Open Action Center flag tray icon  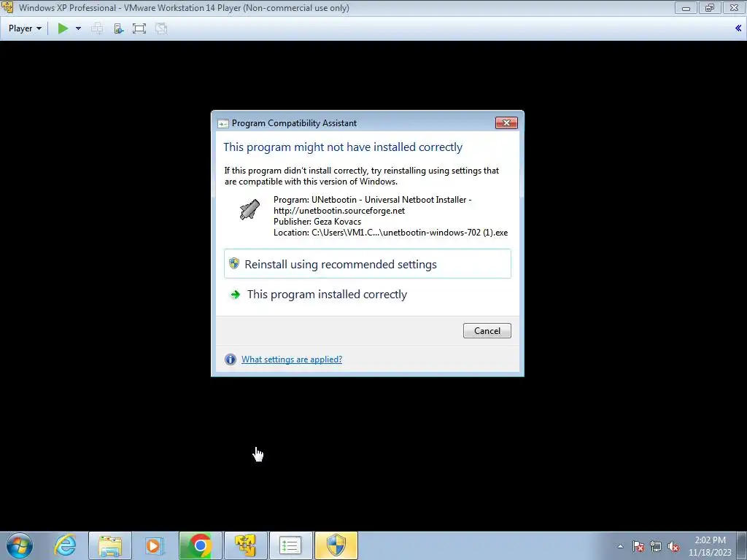(x=638, y=546)
